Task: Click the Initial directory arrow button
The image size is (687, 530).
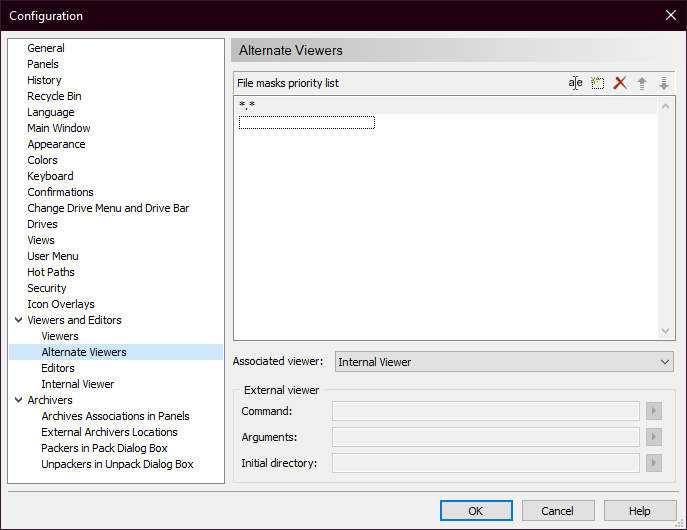Action: 654,463
